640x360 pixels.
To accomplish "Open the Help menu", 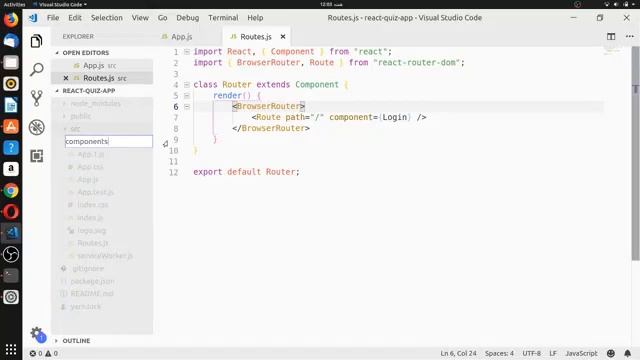I will click(x=255, y=18).
